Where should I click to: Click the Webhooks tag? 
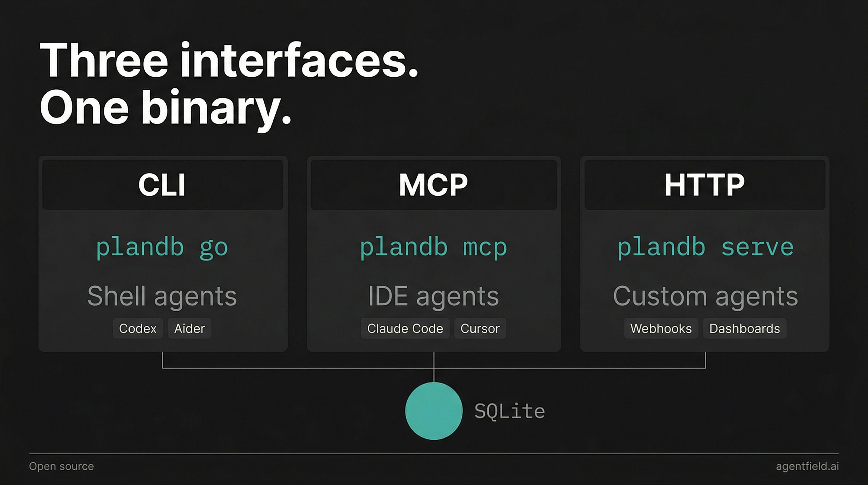click(661, 328)
